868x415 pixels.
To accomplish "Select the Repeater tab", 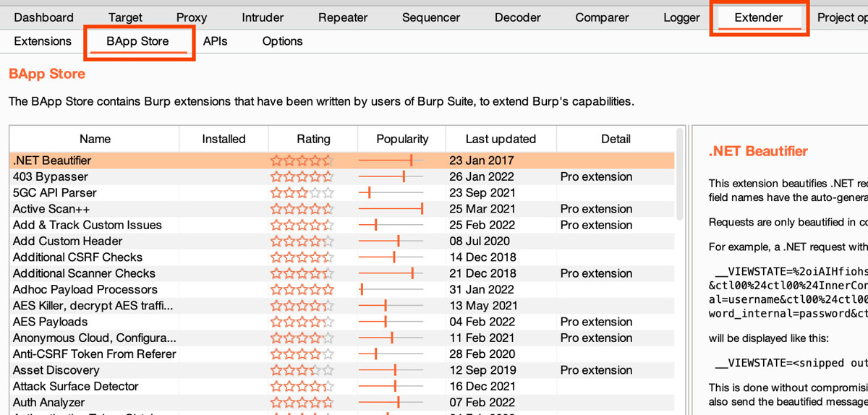I will (343, 17).
